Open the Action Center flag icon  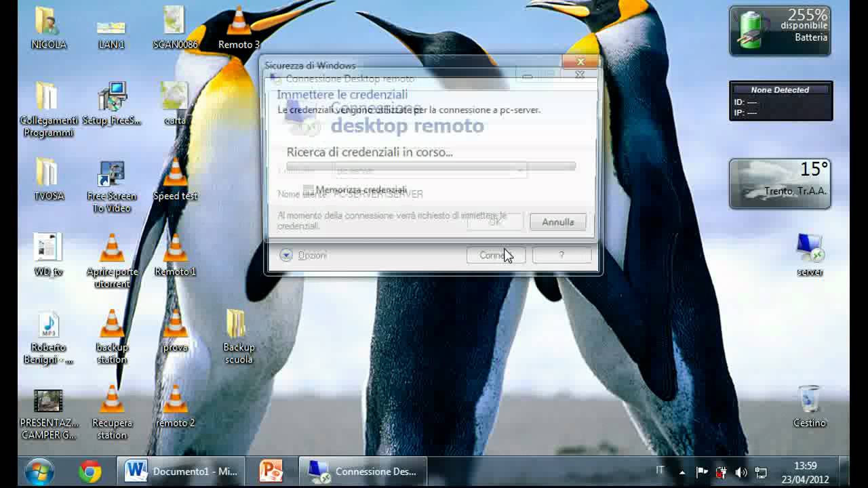pyautogui.click(x=702, y=472)
